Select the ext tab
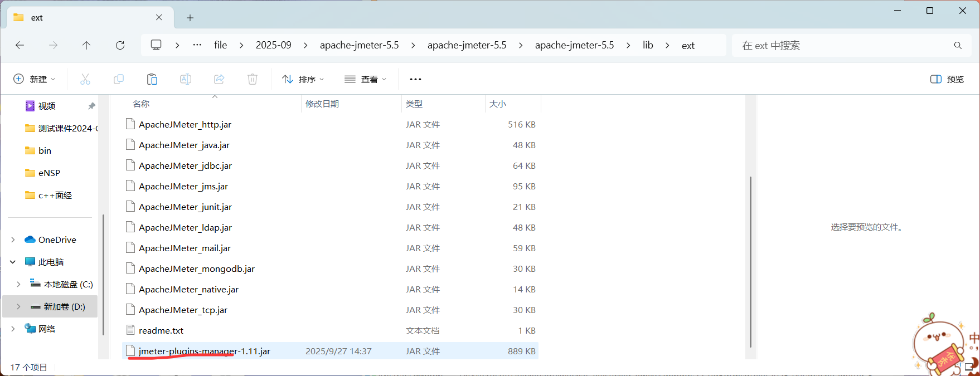Viewport: 980px width, 376px height. (x=89, y=17)
